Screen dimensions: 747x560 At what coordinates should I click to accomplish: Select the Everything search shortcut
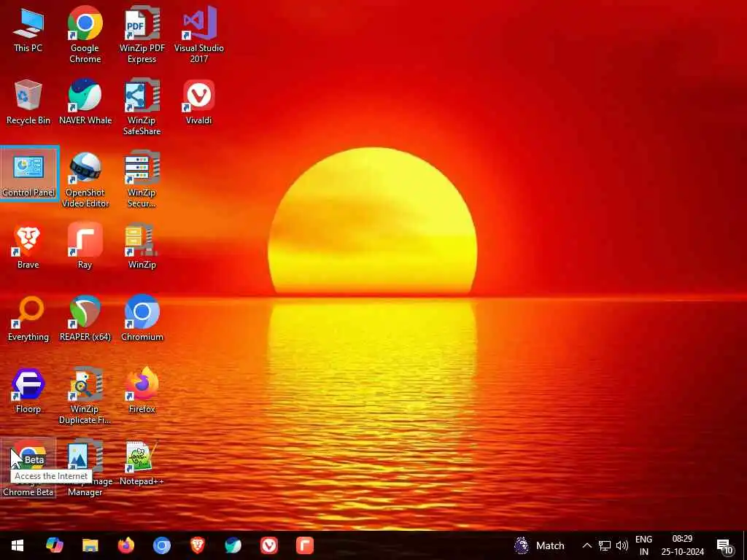[x=28, y=319]
